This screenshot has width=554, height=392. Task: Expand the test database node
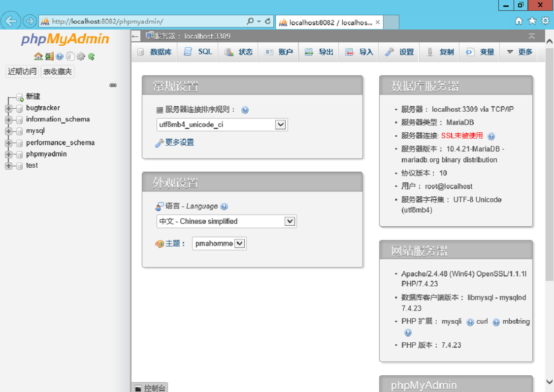pyautogui.click(x=8, y=166)
